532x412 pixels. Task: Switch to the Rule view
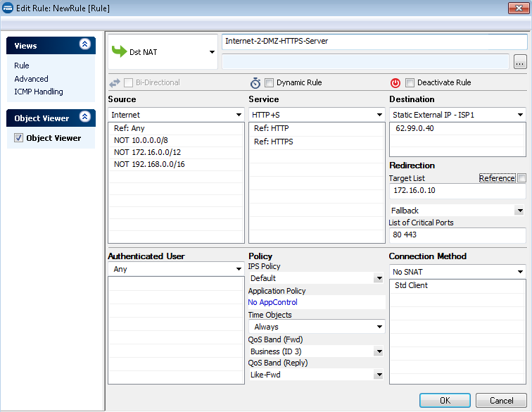click(x=22, y=65)
